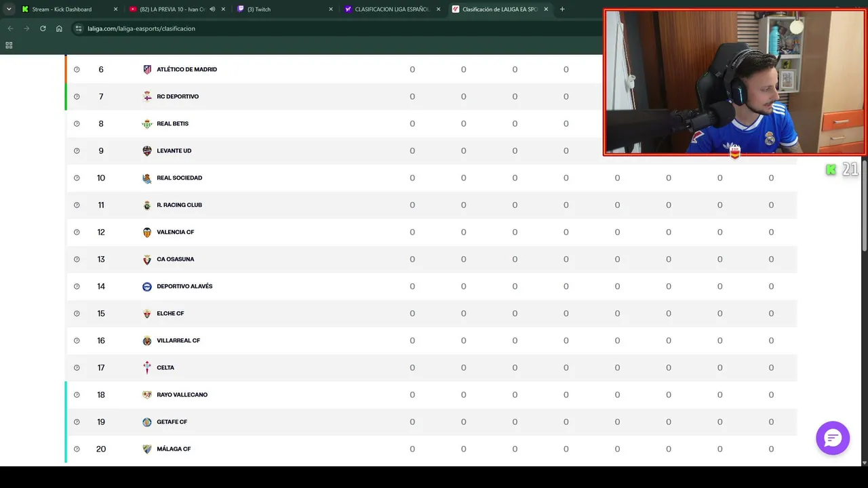The height and width of the screenshot is (488, 868).
Task: Click the Celta crest
Action: click(147, 367)
